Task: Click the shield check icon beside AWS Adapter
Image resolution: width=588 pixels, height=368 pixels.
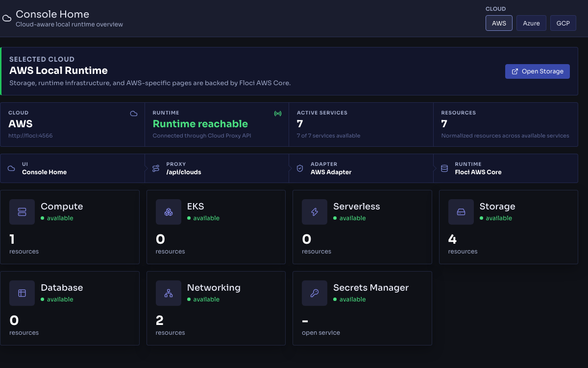Action: [300, 168]
